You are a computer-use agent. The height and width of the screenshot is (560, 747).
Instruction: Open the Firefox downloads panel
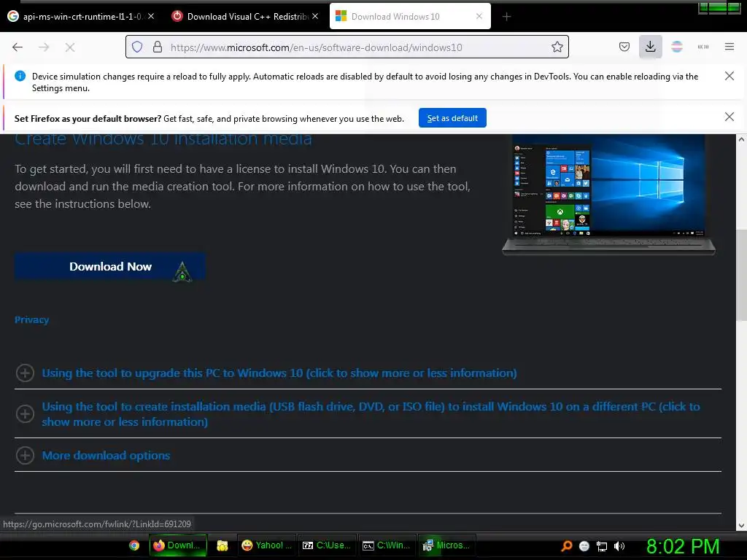(650, 47)
